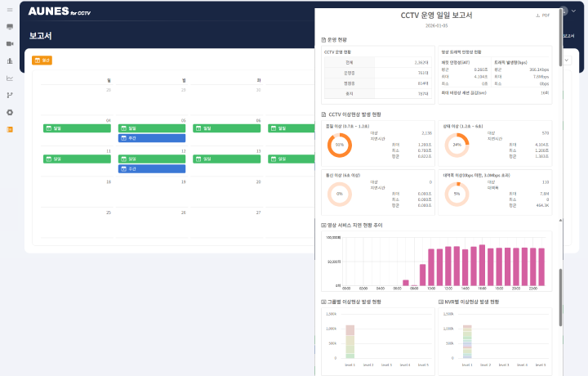588x376 pixels.
Task: Select the line graph trend sidebar icon
Action: coord(10,78)
